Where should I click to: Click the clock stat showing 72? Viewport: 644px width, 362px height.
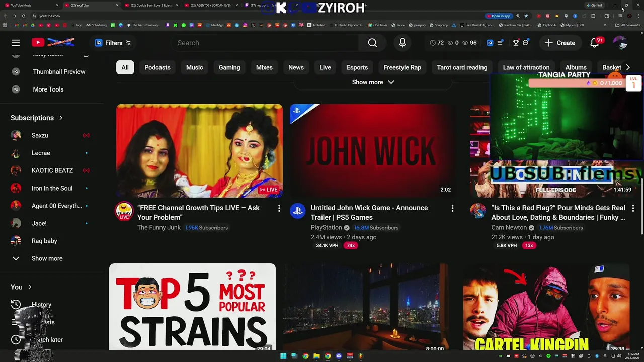tap(437, 43)
